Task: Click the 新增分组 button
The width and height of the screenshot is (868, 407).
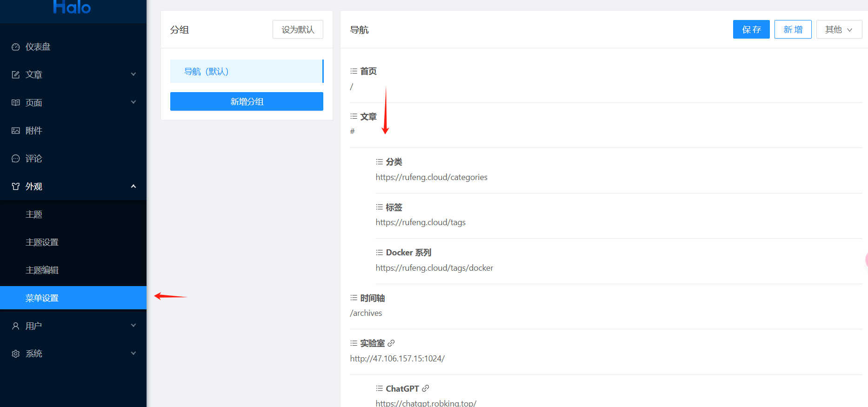Action: pyautogui.click(x=247, y=101)
